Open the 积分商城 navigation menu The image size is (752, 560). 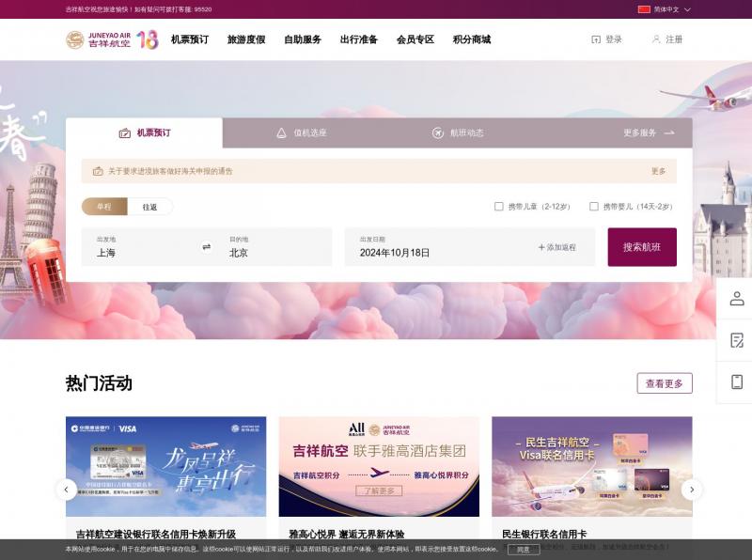click(472, 39)
